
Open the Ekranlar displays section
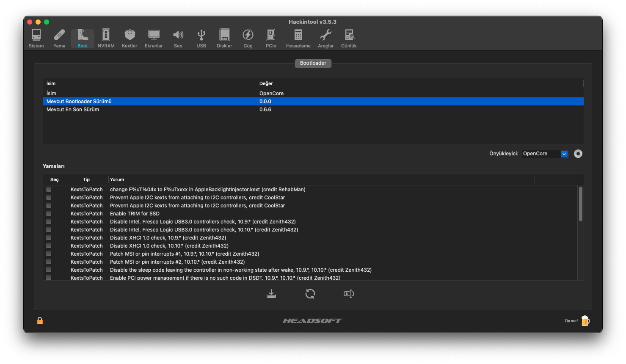click(154, 39)
